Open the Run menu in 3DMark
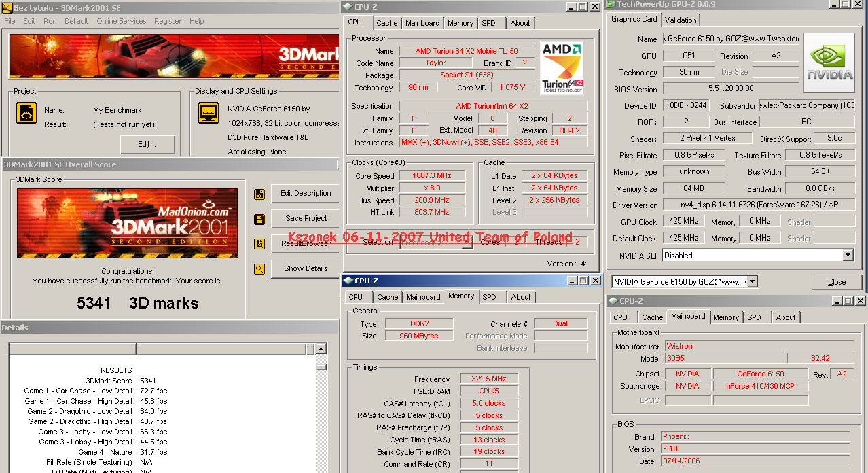868x473 pixels. [50, 21]
